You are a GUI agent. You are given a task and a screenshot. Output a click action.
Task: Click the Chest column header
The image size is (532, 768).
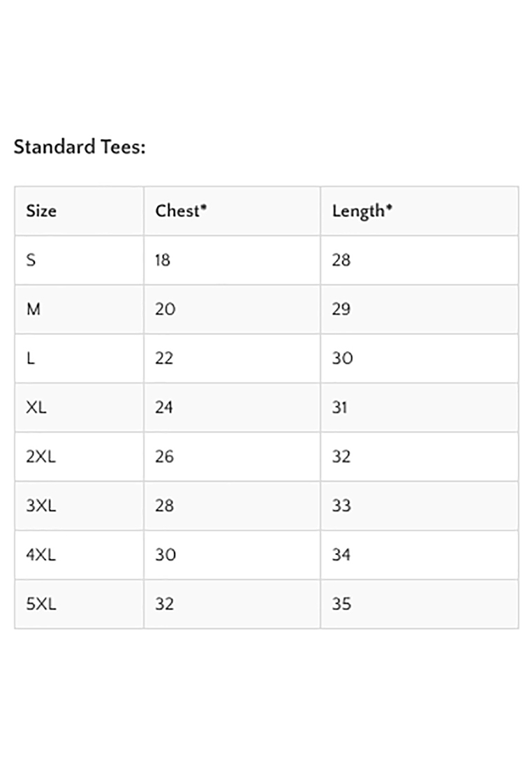click(181, 211)
